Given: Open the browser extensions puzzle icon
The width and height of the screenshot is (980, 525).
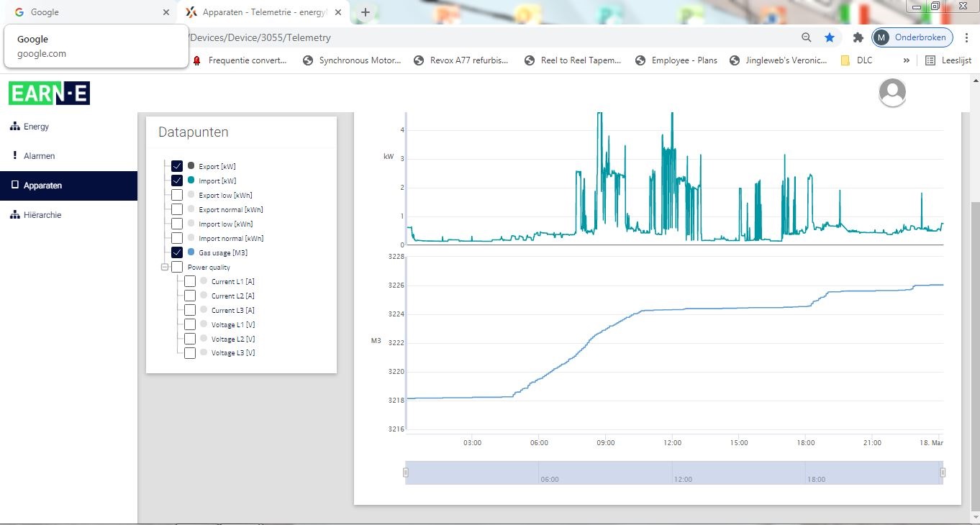Looking at the screenshot, I should click(858, 37).
